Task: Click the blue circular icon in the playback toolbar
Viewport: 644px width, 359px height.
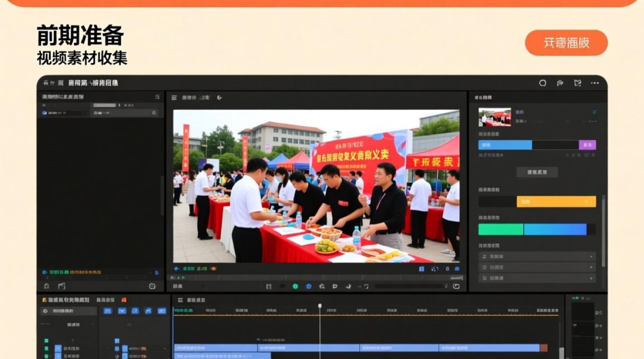Action: [x=309, y=286]
